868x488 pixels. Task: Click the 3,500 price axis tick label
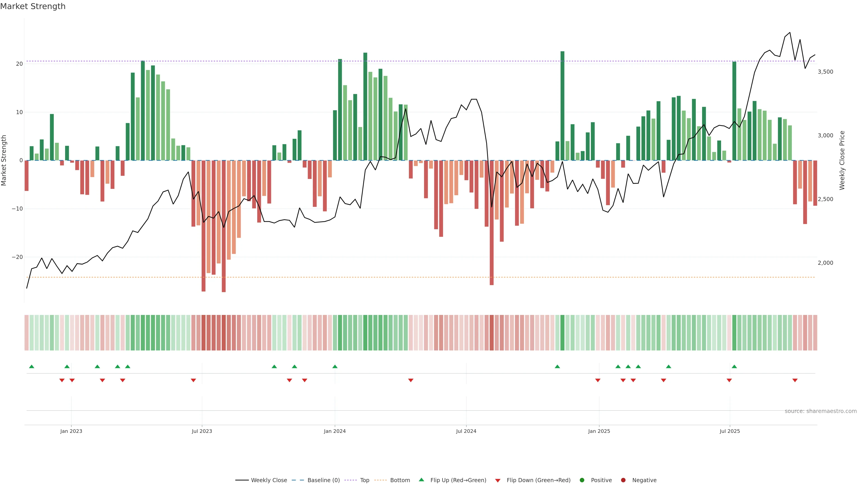[x=825, y=72]
